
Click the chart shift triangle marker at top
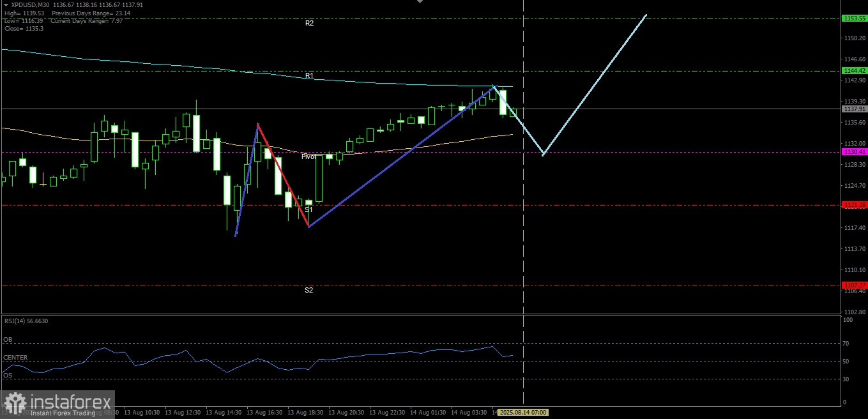click(420, 2)
